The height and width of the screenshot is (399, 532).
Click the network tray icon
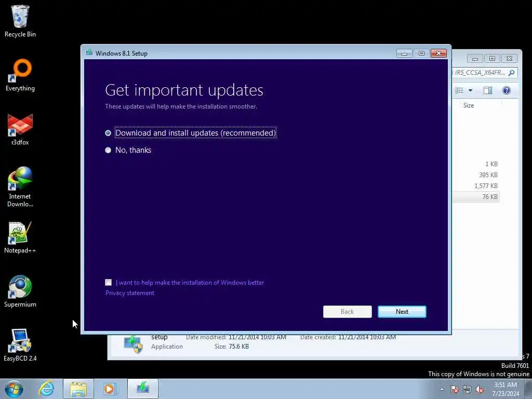(467, 390)
